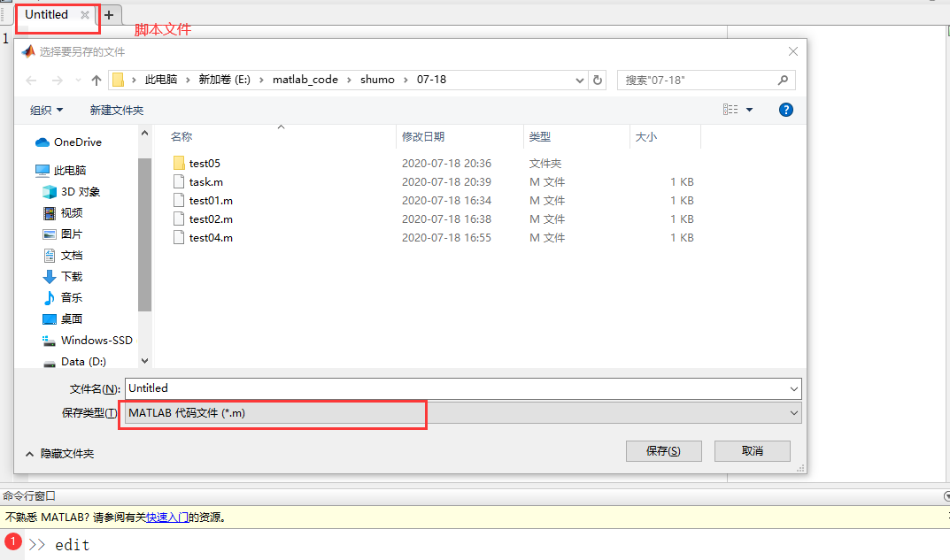Screen dimensions: 950x560
Task: Click the up arrow to go to parent folder
Action: 96,80
